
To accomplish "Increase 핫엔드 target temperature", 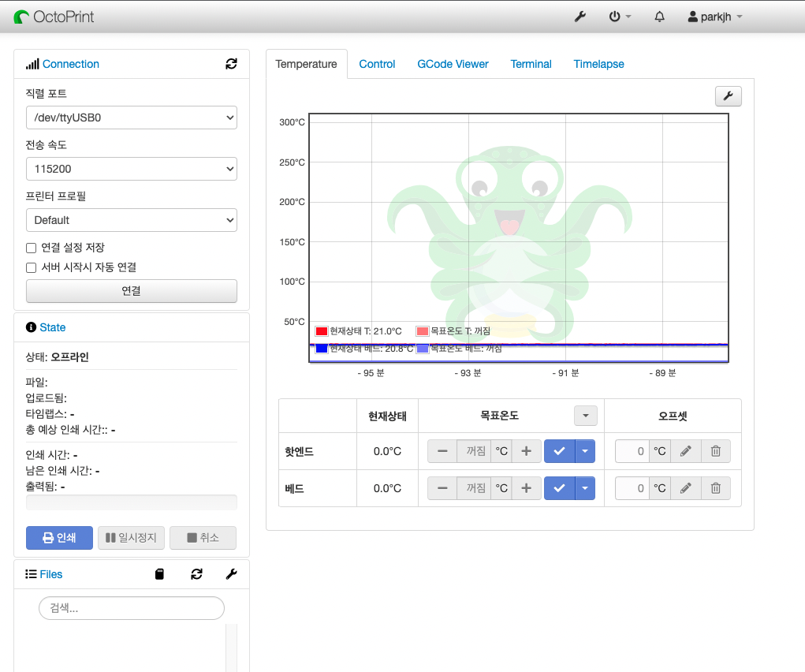I will click(x=526, y=451).
